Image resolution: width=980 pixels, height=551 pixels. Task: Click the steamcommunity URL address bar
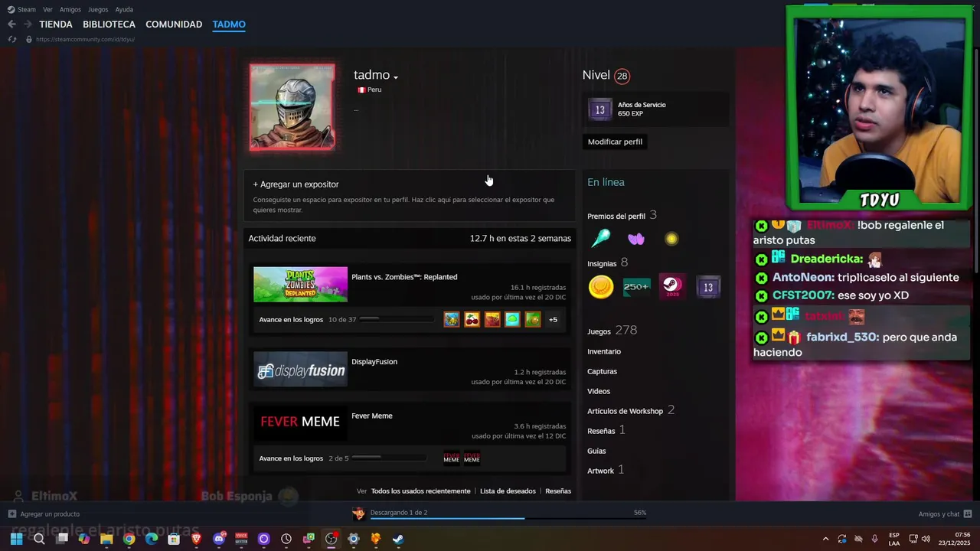pyautogui.click(x=85, y=39)
